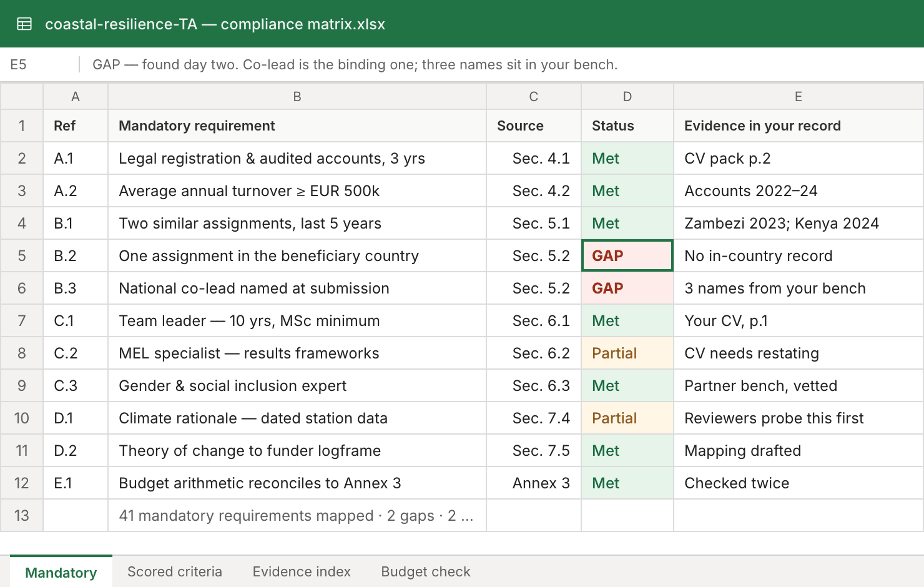
Task: Click 'Team leader — 10 yrs, MSc minimum'
Action: click(x=297, y=320)
